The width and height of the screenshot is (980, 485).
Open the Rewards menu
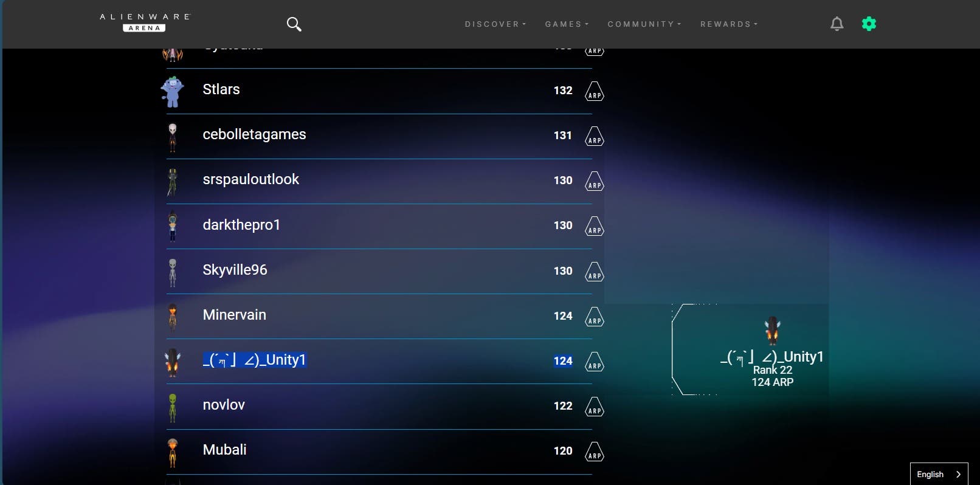point(728,24)
